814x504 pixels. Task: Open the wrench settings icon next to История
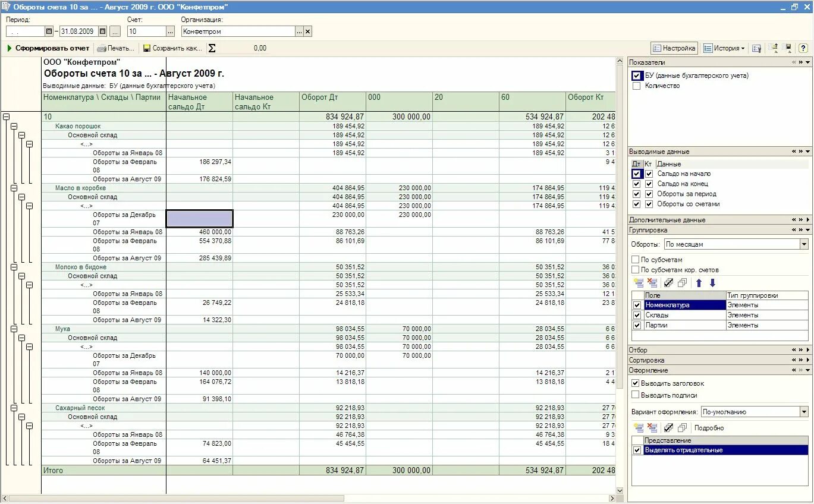(756, 48)
